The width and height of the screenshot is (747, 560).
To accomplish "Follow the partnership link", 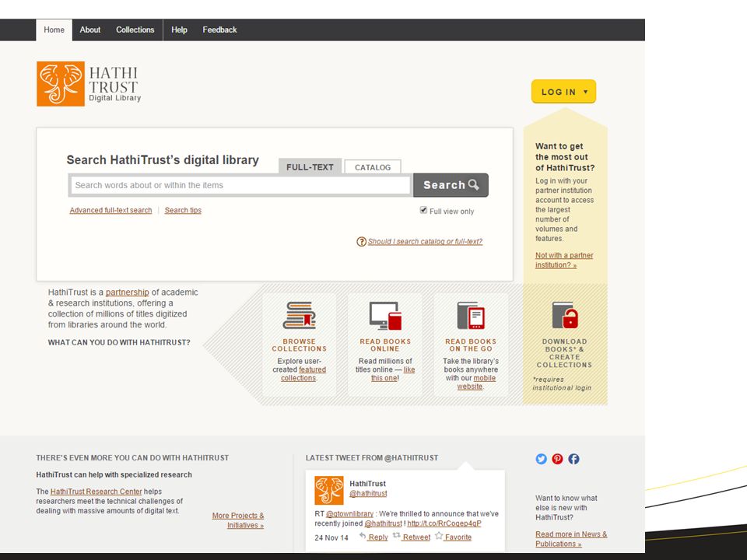I will [x=127, y=292].
